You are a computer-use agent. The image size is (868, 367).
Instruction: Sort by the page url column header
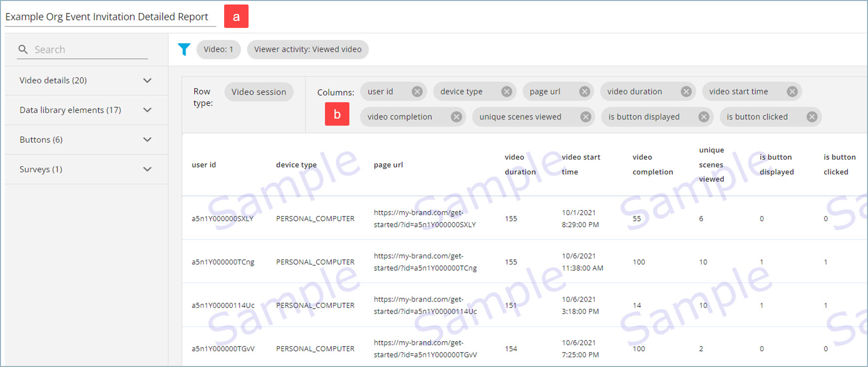pos(388,165)
